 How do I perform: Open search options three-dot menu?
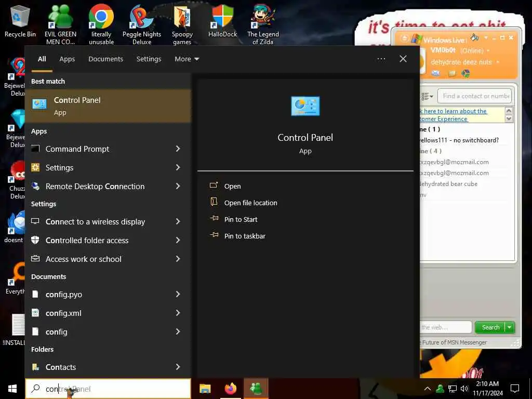click(381, 59)
